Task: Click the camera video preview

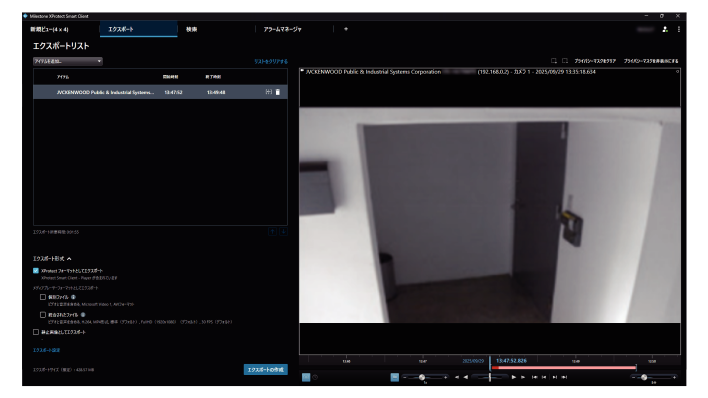Action: (490, 215)
